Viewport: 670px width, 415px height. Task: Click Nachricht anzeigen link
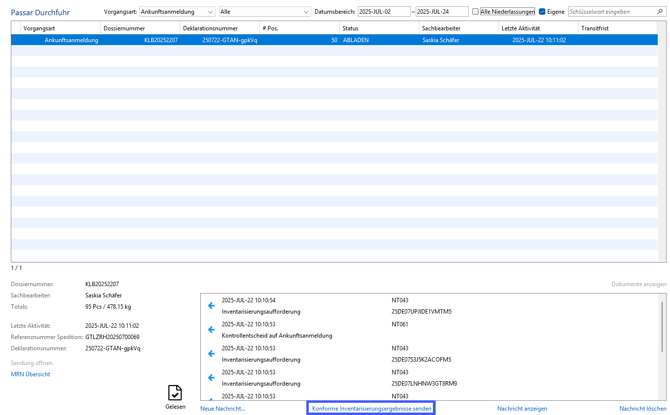[x=522, y=409]
